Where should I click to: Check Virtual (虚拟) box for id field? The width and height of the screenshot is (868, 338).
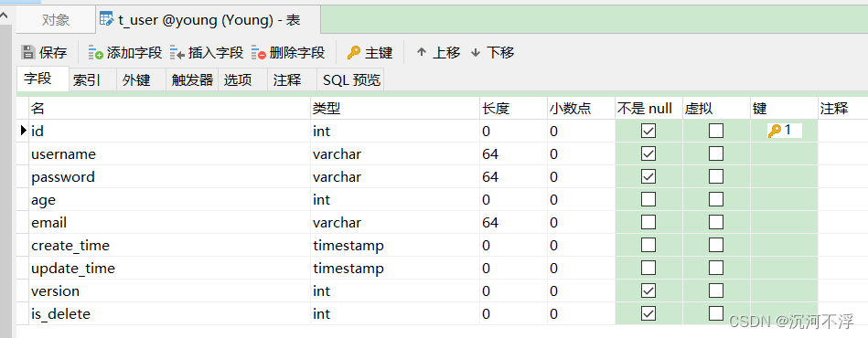pyautogui.click(x=716, y=132)
